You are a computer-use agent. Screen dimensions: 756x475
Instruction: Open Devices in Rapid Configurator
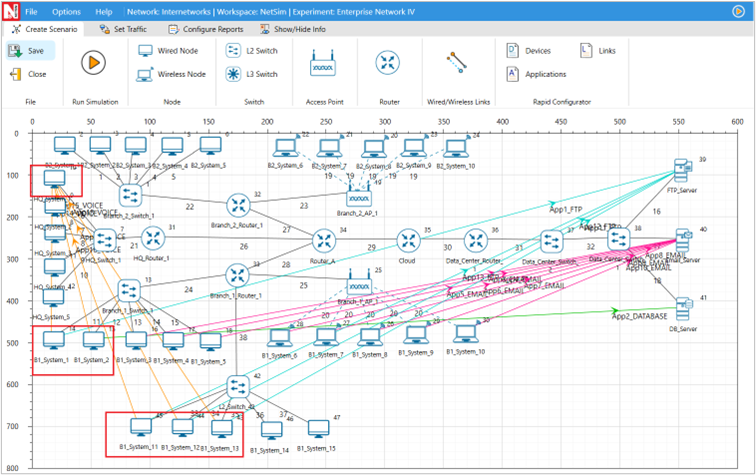pyautogui.click(x=529, y=50)
